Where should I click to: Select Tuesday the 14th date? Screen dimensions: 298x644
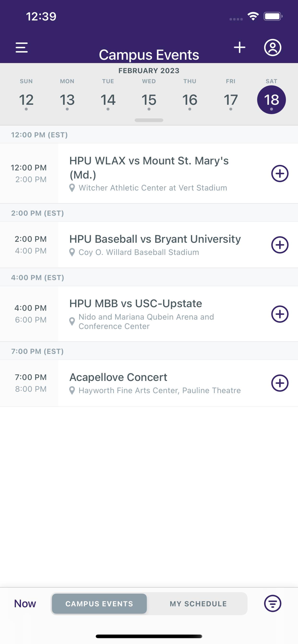pyautogui.click(x=108, y=100)
